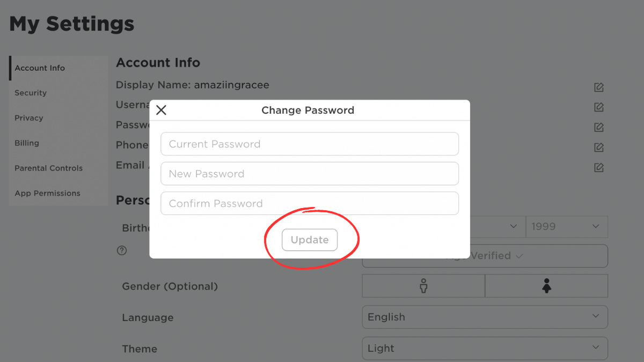Open the birth year 1999 dropdown
The image size is (644, 362).
tap(567, 226)
